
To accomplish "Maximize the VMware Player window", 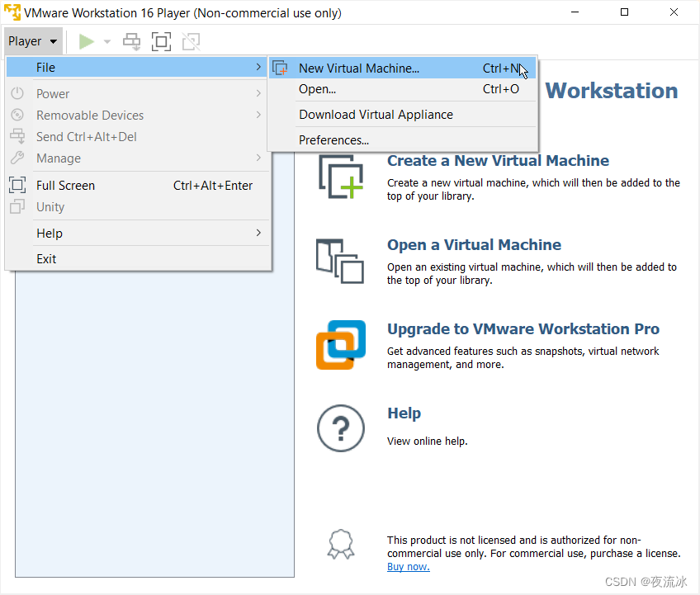I will coord(625,12).
